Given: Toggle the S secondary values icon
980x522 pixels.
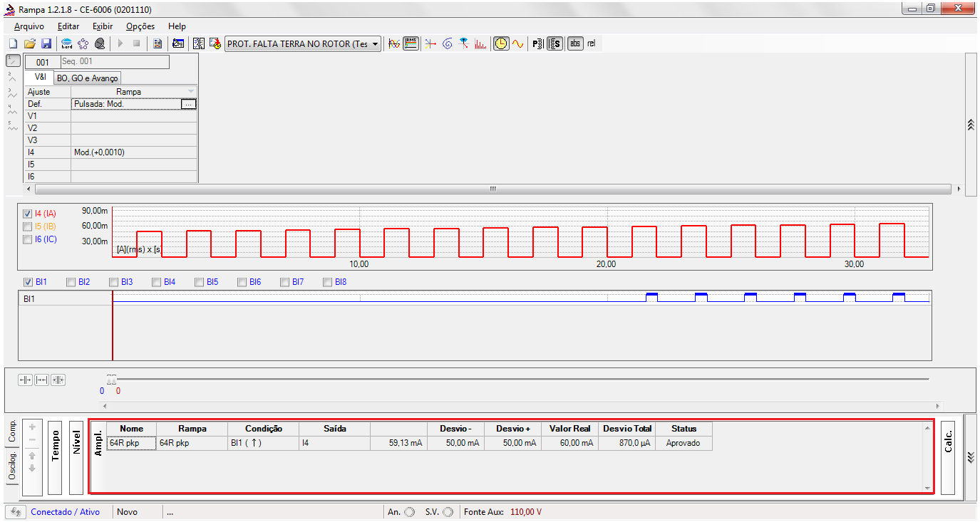Looking at the screenshot, I should point(555,43).
